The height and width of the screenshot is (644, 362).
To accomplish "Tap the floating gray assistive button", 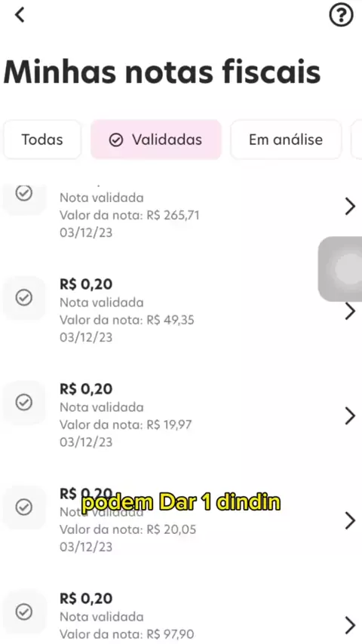I will (x=340, y=269).
